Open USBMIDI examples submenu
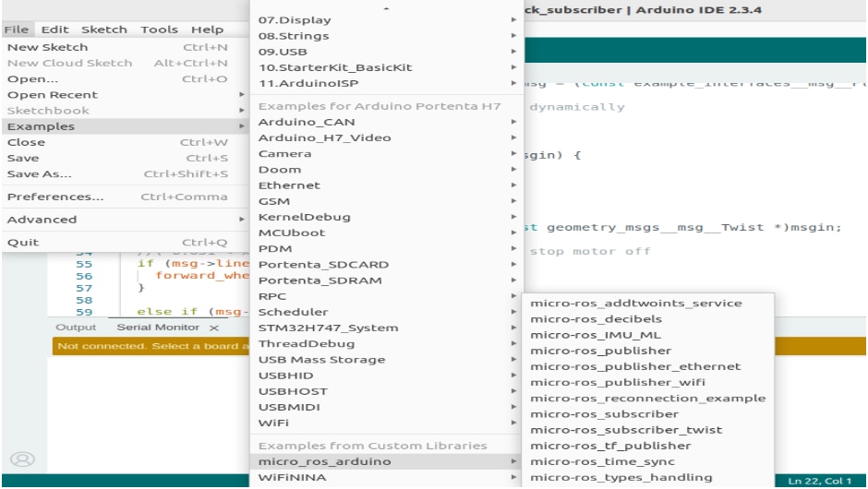This screenshot has height=489, width=868. tap(386, 407)
